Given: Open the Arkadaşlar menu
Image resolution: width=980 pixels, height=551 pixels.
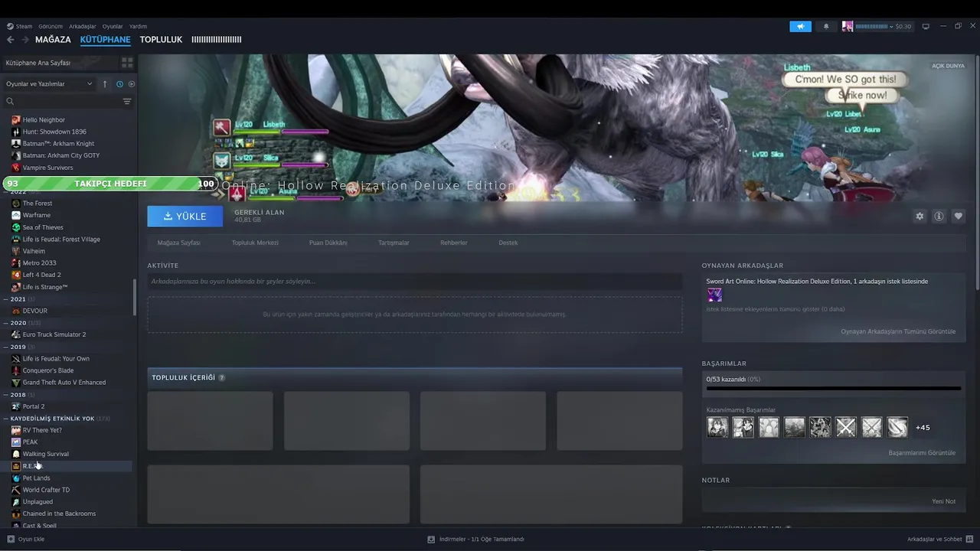Looking at the screenshot, I should click(83, 26).
